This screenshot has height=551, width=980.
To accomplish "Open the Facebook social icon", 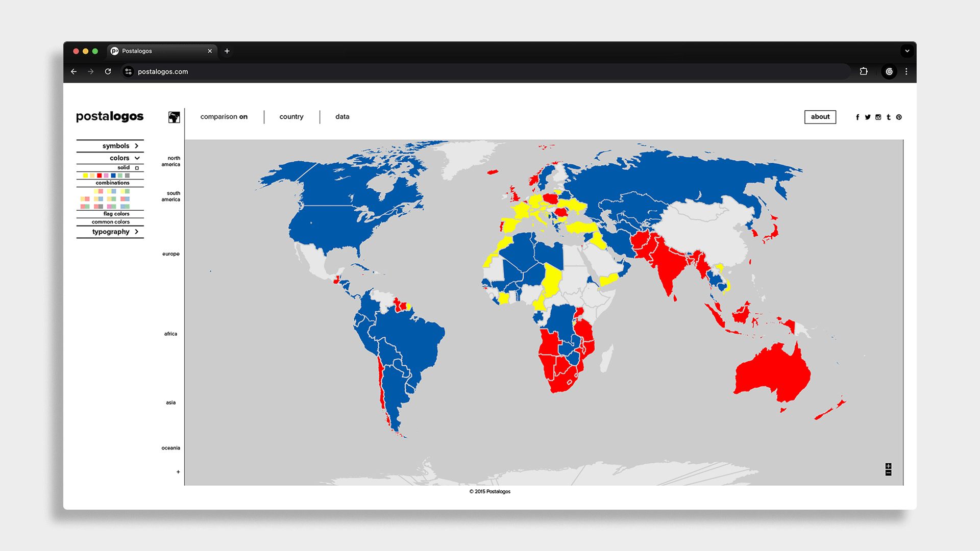I will [x=857, y=117].
